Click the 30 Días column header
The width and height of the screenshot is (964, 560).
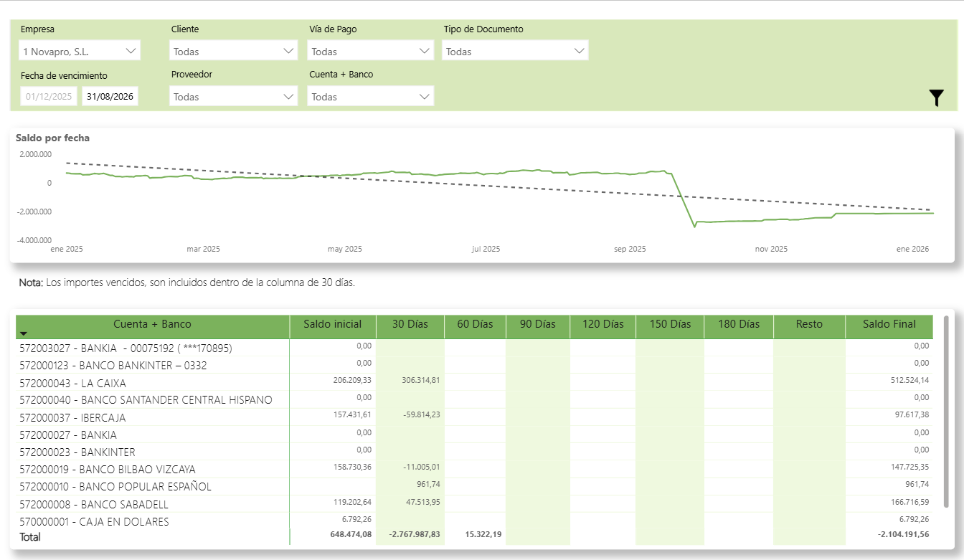[x=410, y=324]
